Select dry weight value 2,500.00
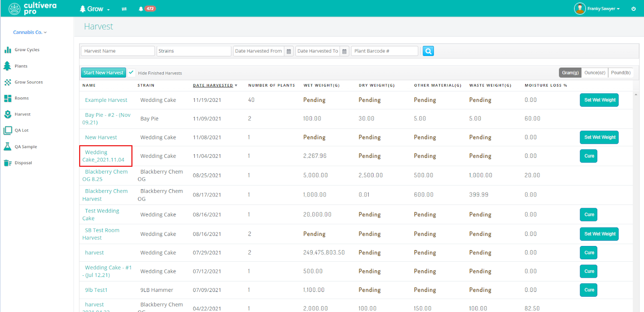 [x=371, y=176]
